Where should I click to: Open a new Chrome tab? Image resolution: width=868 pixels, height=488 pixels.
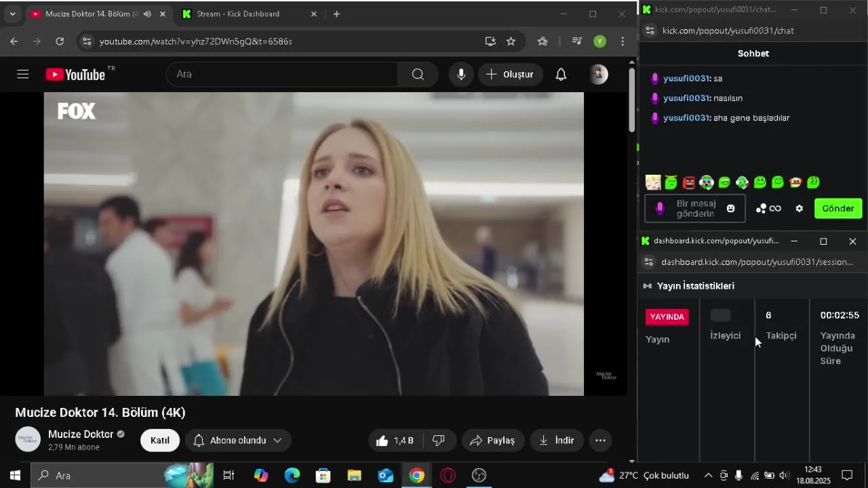pyautogui.click(x=337, y=14)
